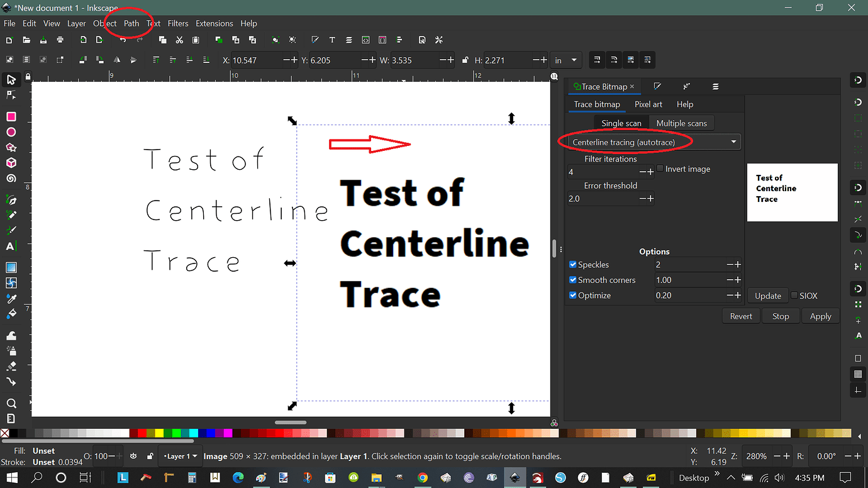Switch to the Pixel art tab
The width and height of the screenshot is (868, 488).
click(x=648, y=104)
